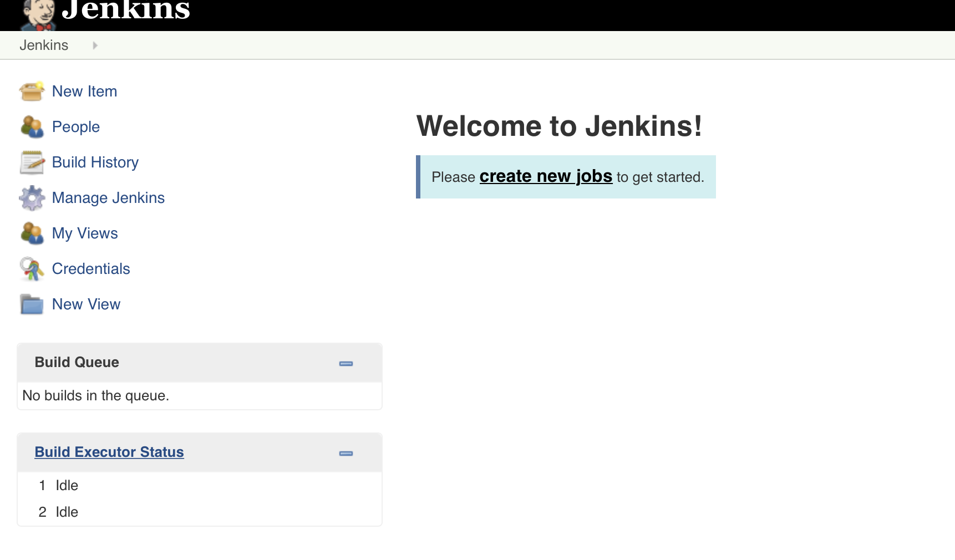Select executor 1 Idle row
The width and height of the screenshot is (955, 560).
[200, 486]
